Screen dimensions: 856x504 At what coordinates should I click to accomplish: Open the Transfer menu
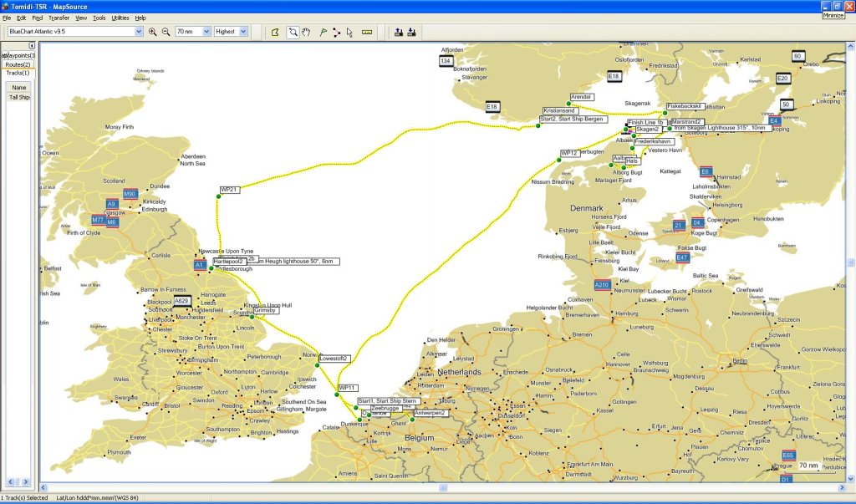[x=59, y=18]
